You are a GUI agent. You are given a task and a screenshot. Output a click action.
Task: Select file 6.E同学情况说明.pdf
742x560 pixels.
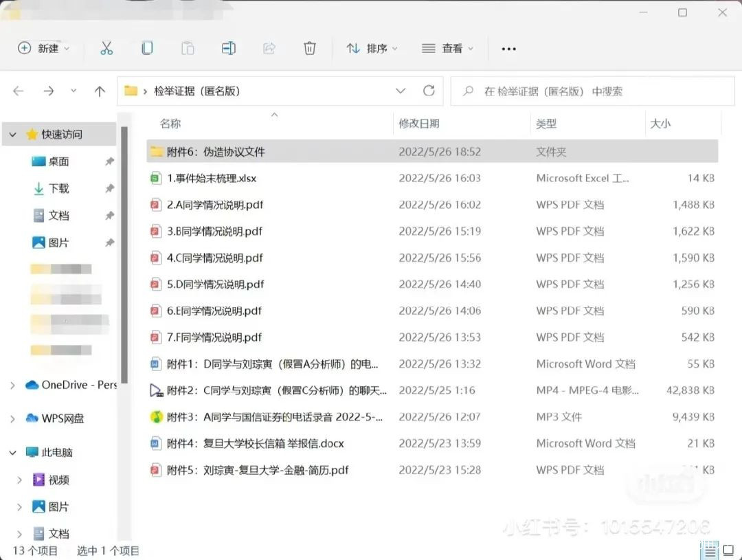point(432,311)
